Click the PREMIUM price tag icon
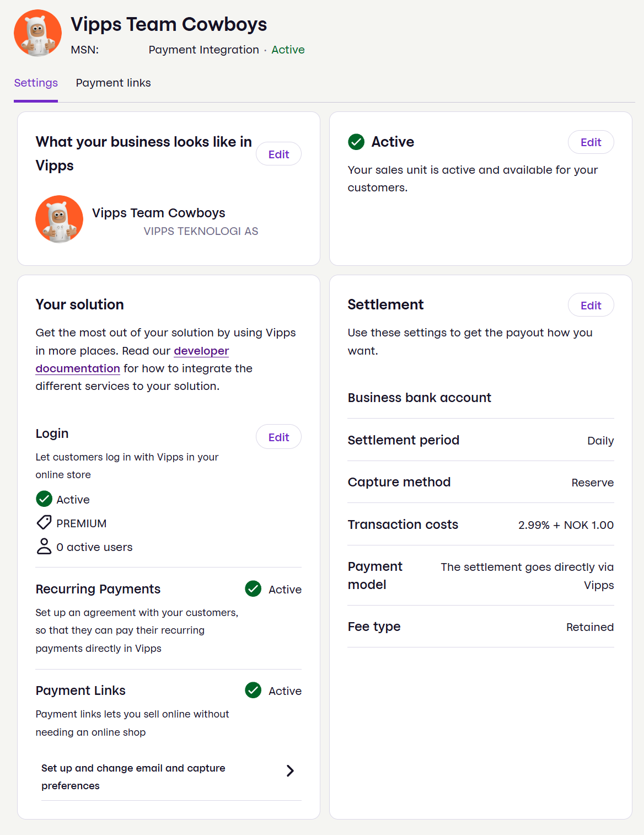The image size is (644, 835). (x=44, y=523)
